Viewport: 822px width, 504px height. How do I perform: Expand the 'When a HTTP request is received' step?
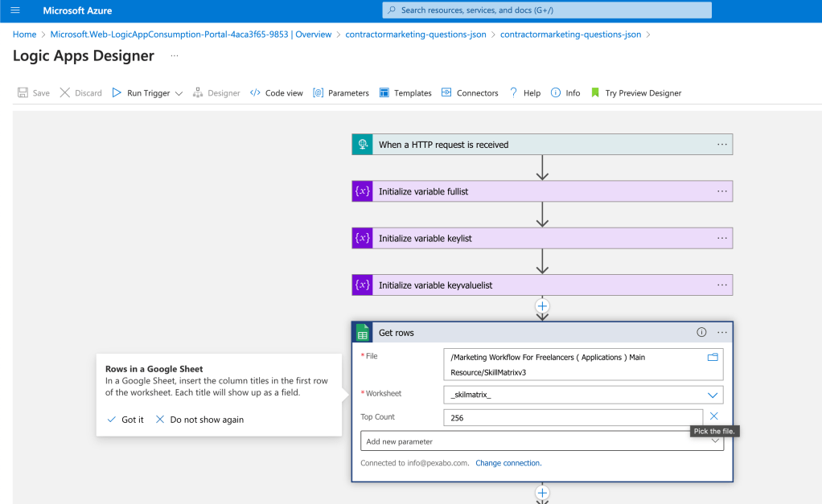point(542,145)
